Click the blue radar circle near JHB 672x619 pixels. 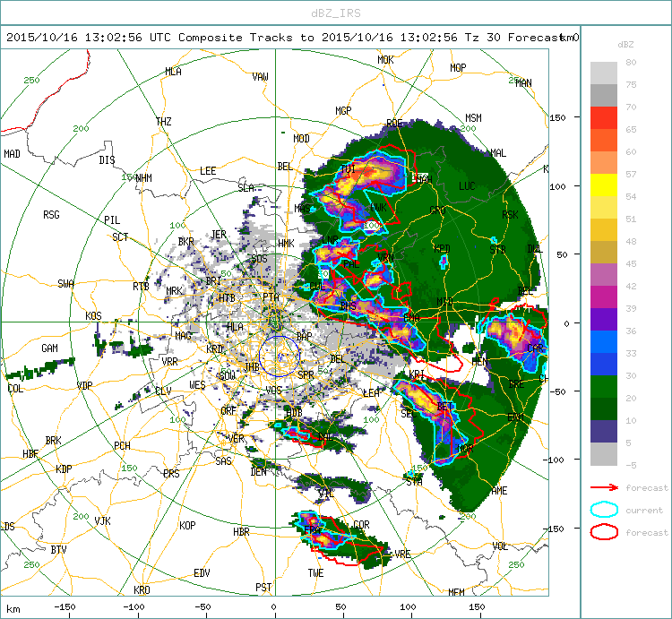(x=279, y=356)
